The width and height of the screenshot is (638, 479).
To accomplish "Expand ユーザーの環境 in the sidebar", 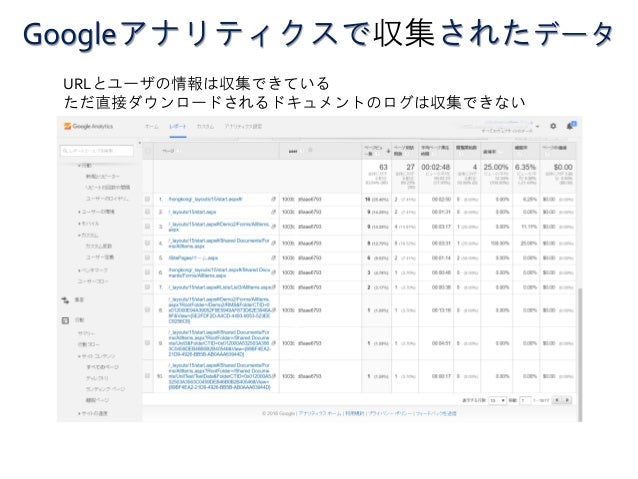I will coord(96,212).
